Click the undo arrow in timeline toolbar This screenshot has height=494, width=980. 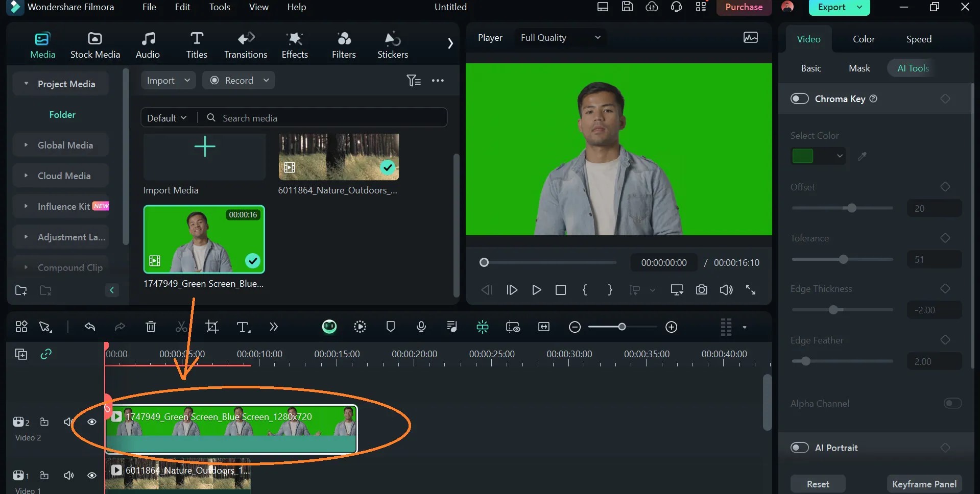click(90, 327)
